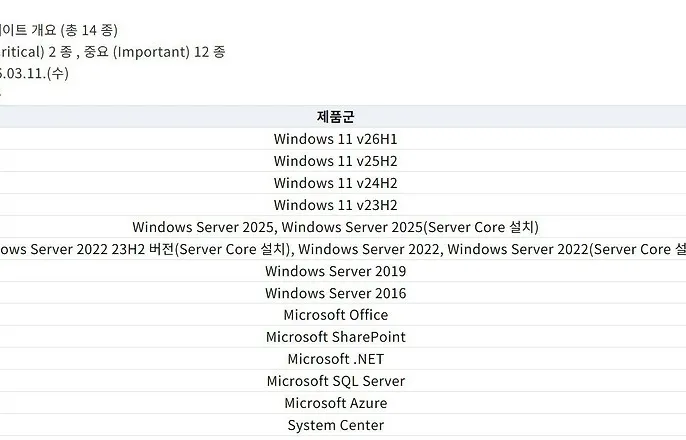686x440 pixels.
Task: Click the Microsoft Azure row
Action: click(x=336, y=403)
